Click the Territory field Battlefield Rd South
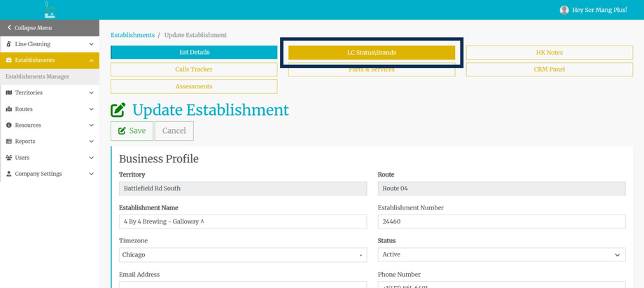 pos(243,188)
